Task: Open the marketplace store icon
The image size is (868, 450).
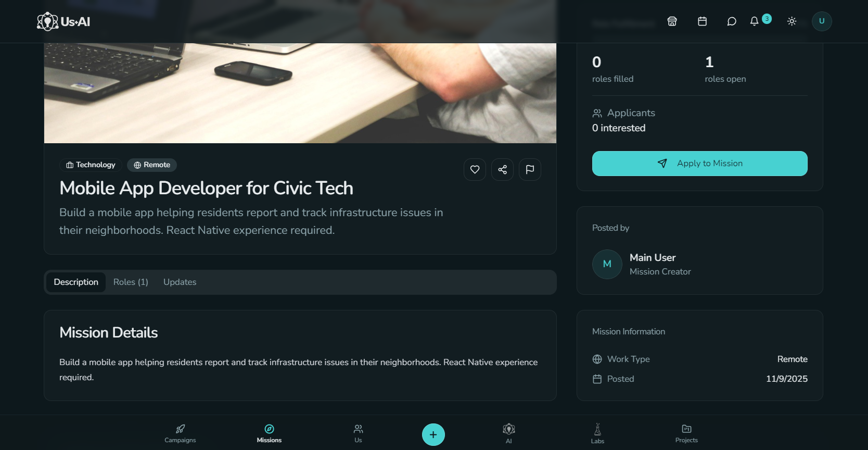Action: (x=672, y=21)
